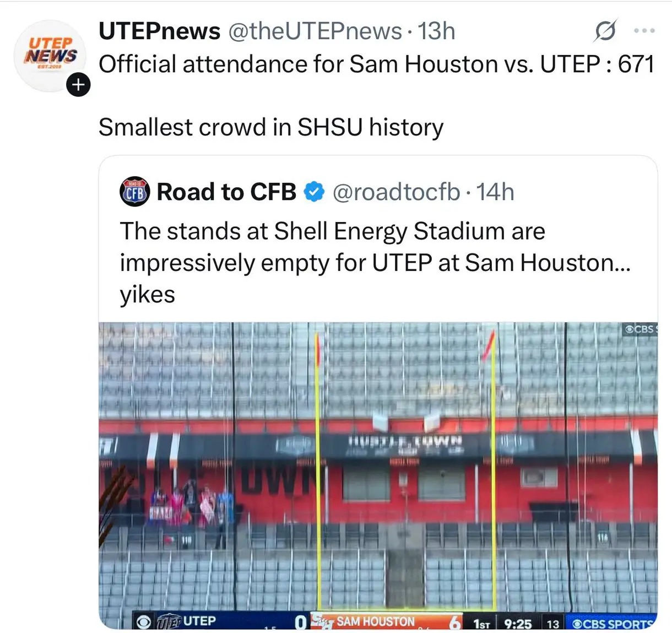Open the quoted tweet about Shell Energy Stadium
The image size is (672, 633).
click(x=375, y=262)
